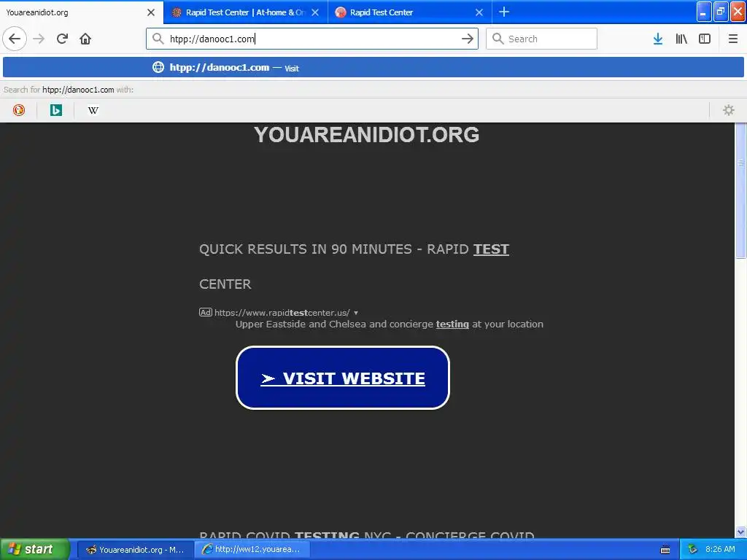Click in the URL address field
The height and width of the screenshot is (560, 747).
pyautogui.click(x=312, y=39)
